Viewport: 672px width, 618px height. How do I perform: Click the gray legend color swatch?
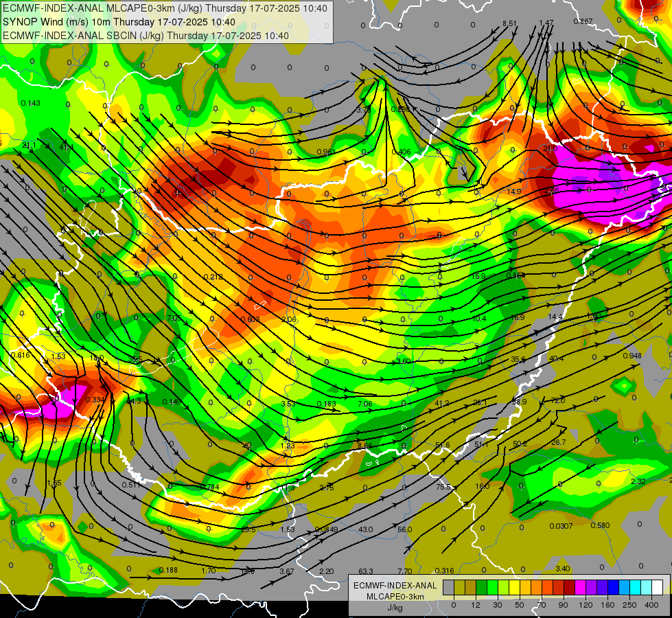pyautogui.click(x=449, y=588)
